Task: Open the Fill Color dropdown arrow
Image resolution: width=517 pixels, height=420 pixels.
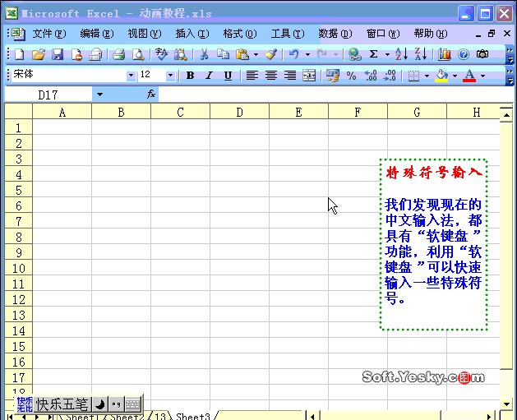Action: [455, 76]
